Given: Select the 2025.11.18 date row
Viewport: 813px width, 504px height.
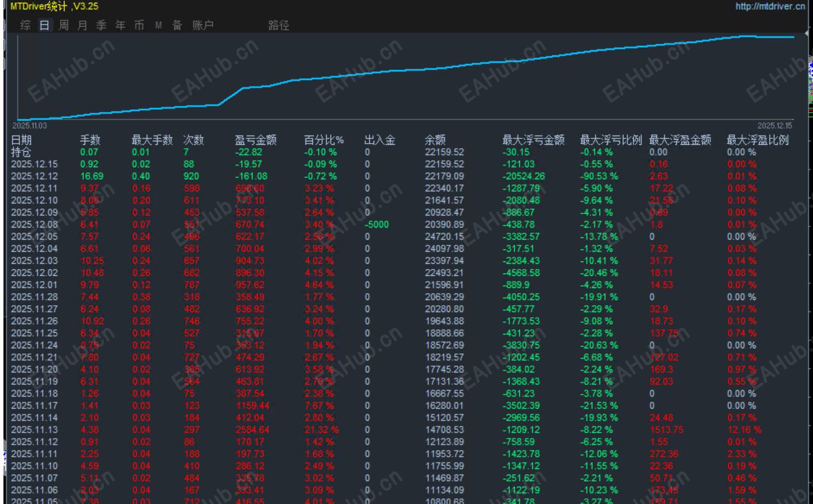Looking at the screenshot, I should [x=34, y=394].
